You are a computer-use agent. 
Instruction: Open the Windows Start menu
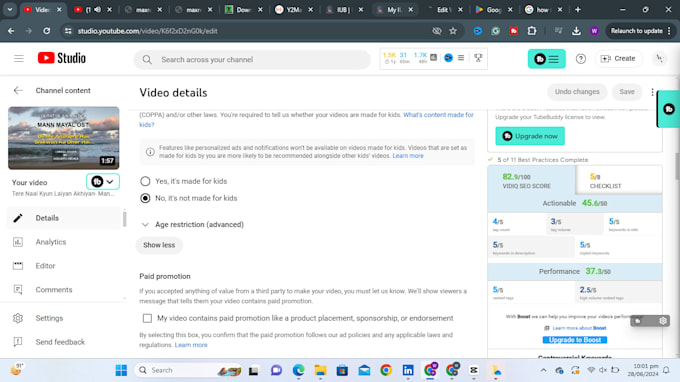pyautogui.click(x=121, y=370)
